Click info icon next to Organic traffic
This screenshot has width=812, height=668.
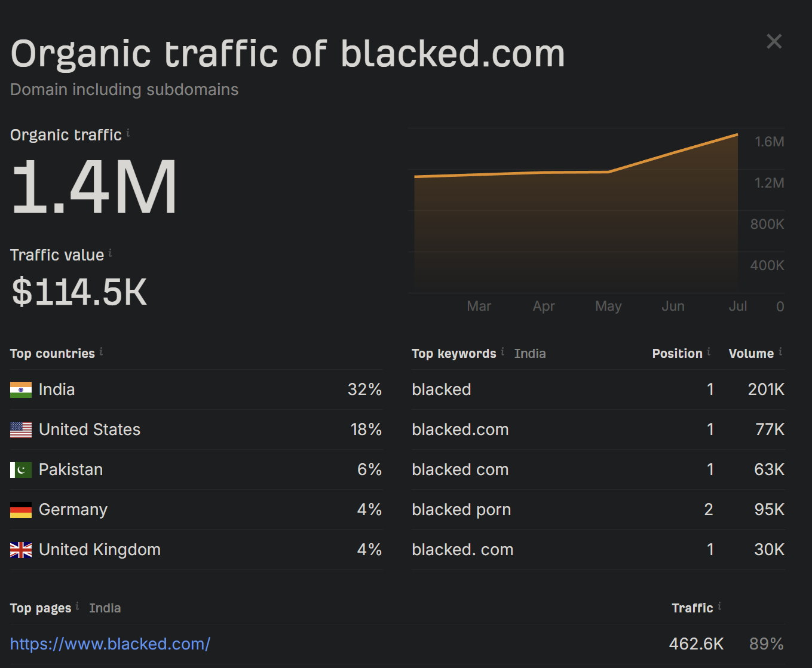(x=128, y=133)
